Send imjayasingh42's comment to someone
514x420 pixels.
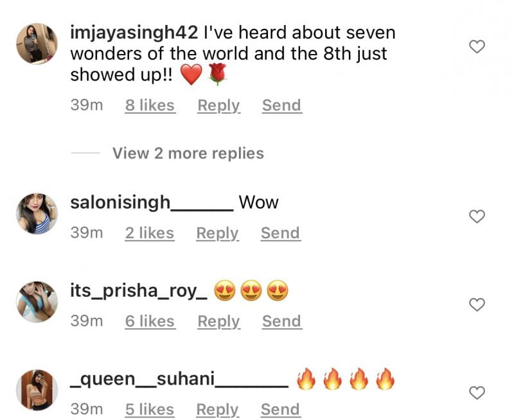coord(281,105)
